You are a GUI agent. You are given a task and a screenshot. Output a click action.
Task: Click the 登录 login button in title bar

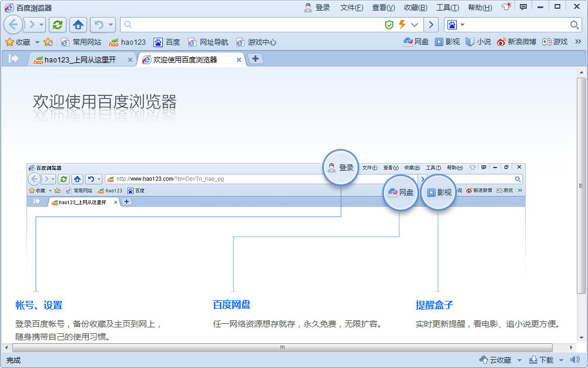[318, 8]
